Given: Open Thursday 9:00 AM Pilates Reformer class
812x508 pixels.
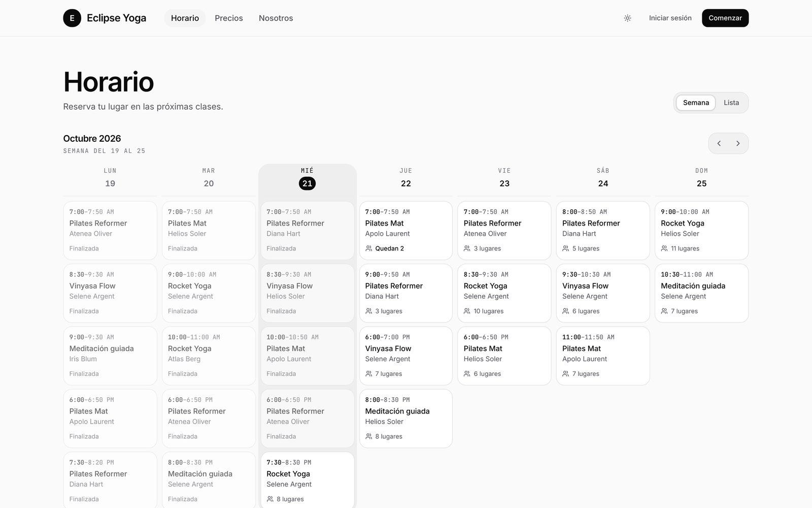Looking at the screenshot, I should tap(406, 293).
